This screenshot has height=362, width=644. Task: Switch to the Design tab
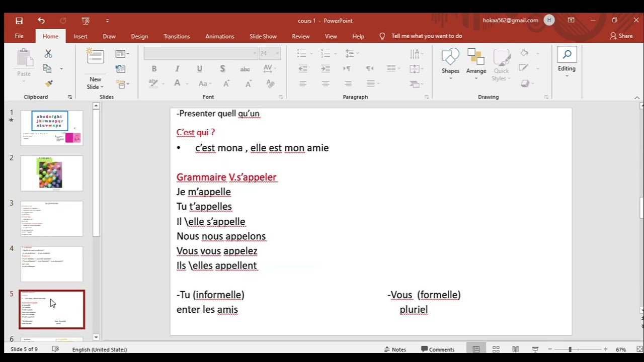click(x=139, y=36)
